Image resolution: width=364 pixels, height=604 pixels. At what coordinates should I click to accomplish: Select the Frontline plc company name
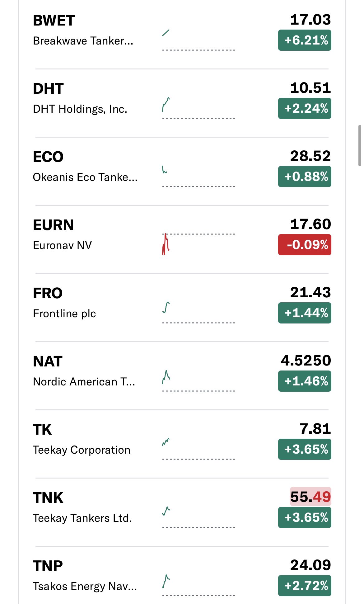64,314
